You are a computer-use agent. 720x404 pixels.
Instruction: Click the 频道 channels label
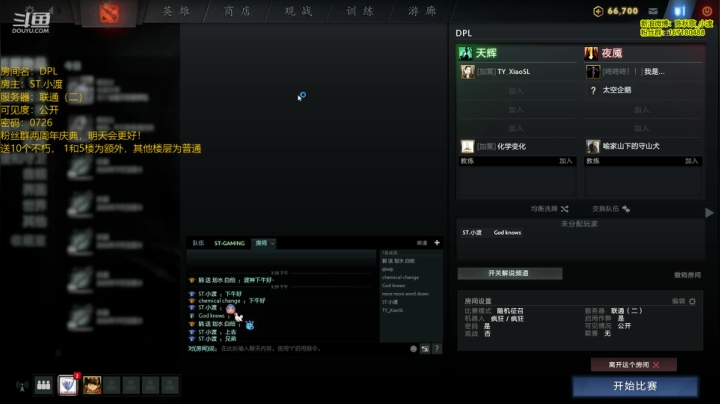tap(422, 243)
